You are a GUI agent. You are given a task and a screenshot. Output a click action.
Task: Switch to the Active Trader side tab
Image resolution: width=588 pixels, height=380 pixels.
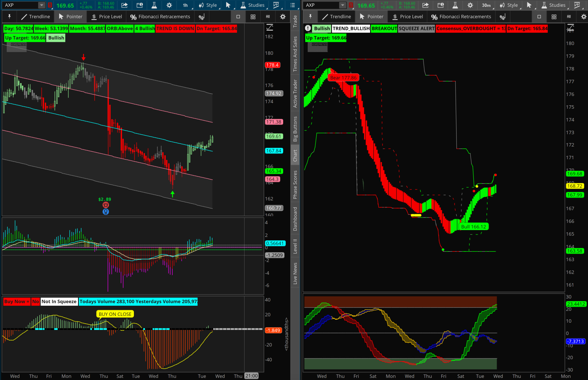point(295,94)
